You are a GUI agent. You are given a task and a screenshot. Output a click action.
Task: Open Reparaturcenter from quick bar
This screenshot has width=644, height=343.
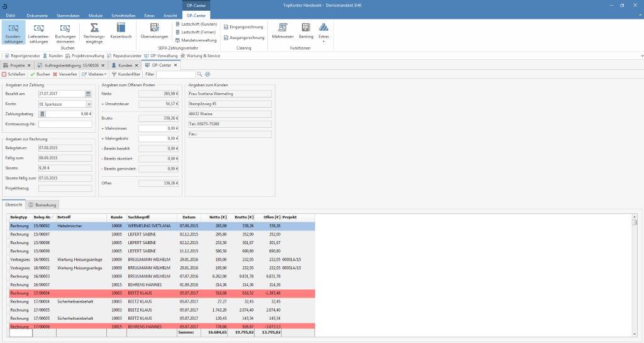click(x=124, y=56)
